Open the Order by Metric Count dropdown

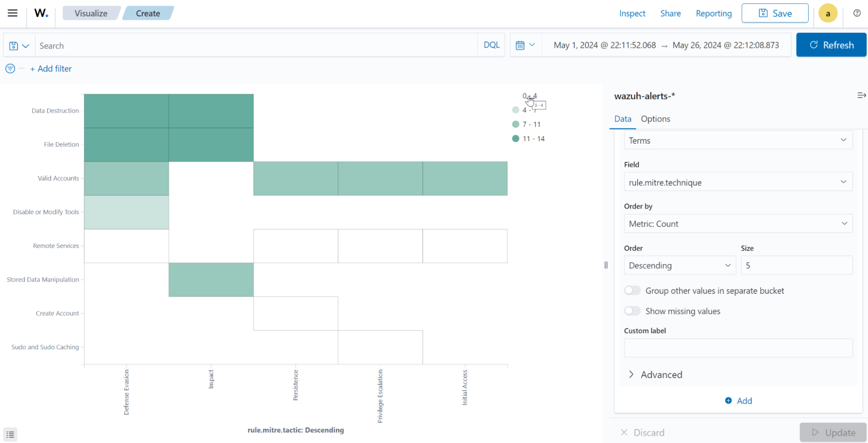pyautogui.click(x=737, y=223)
